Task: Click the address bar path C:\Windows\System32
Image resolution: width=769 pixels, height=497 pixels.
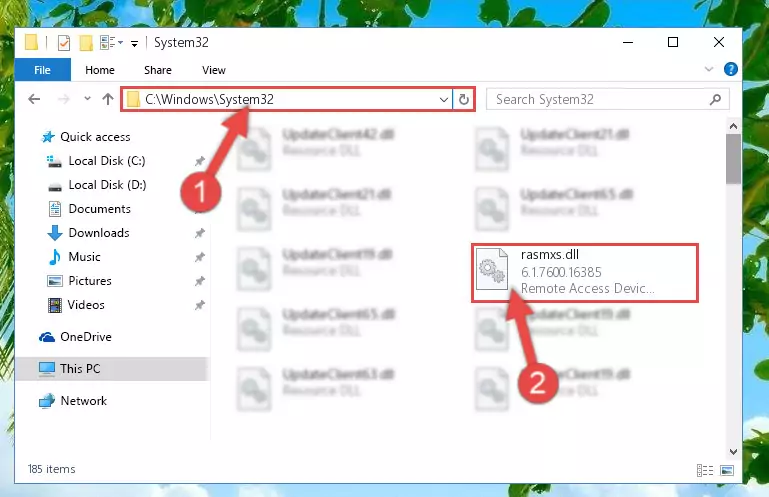Action: [209, 99]
